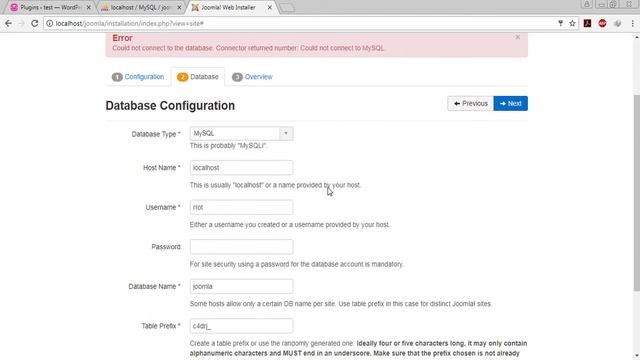640x360 pixels.
Task: Focus the empty Password field
Action: click(241, 247)
